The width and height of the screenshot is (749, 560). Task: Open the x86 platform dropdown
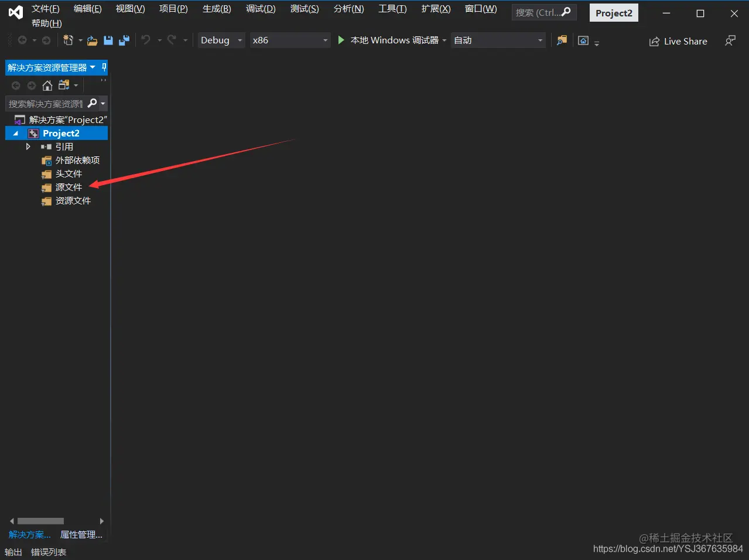290,40
